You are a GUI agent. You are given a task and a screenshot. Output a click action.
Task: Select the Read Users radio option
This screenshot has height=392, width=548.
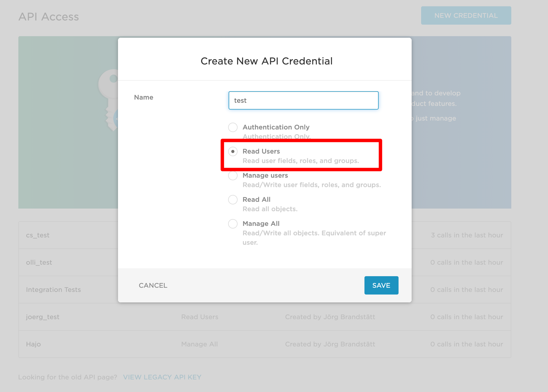pos(233,151)
